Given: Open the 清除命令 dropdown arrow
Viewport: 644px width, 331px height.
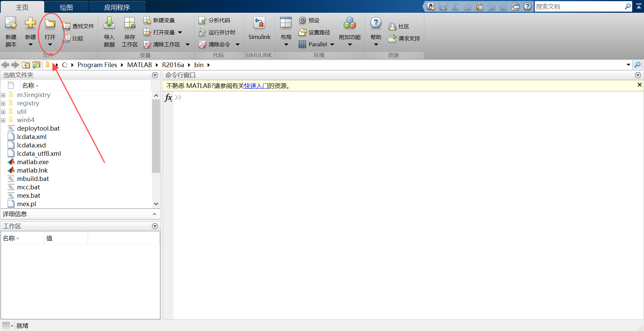Looking at the screenshot, I should coord(237,45).
